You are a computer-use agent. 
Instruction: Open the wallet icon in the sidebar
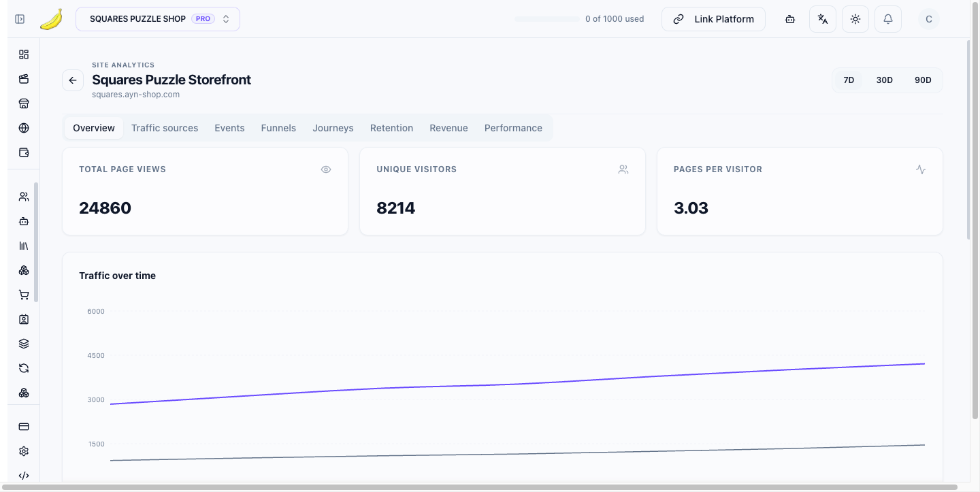tap(24, 152)
